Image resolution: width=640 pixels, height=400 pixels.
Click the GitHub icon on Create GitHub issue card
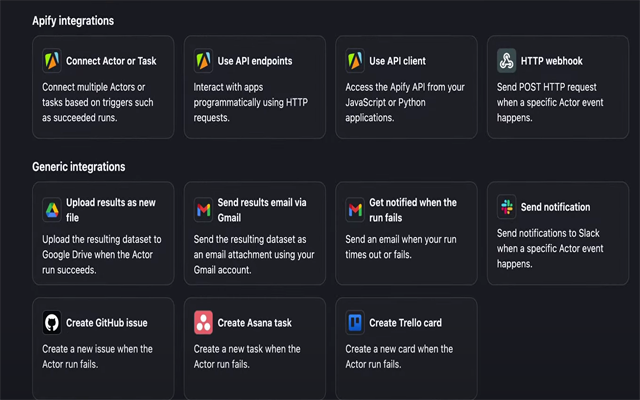coord(52,322)
